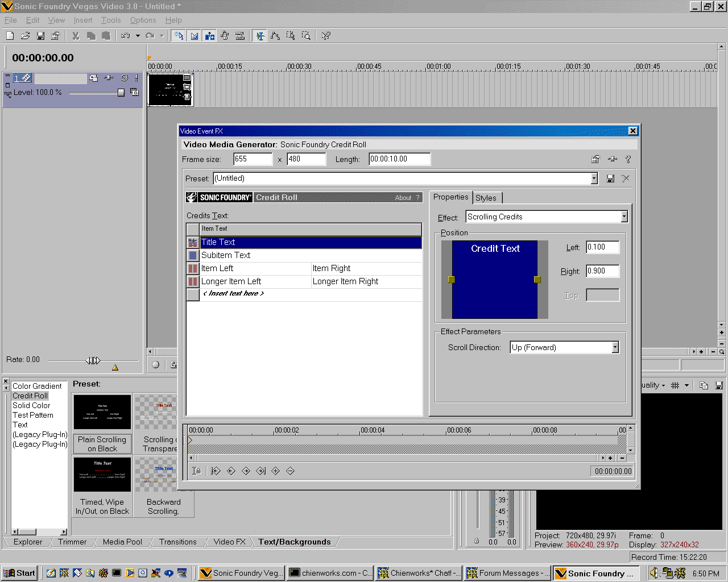Toggle the Mute icon on track 1
This screenshot has height=582, width=728.
pyautogui.click(x=125, y=78)
